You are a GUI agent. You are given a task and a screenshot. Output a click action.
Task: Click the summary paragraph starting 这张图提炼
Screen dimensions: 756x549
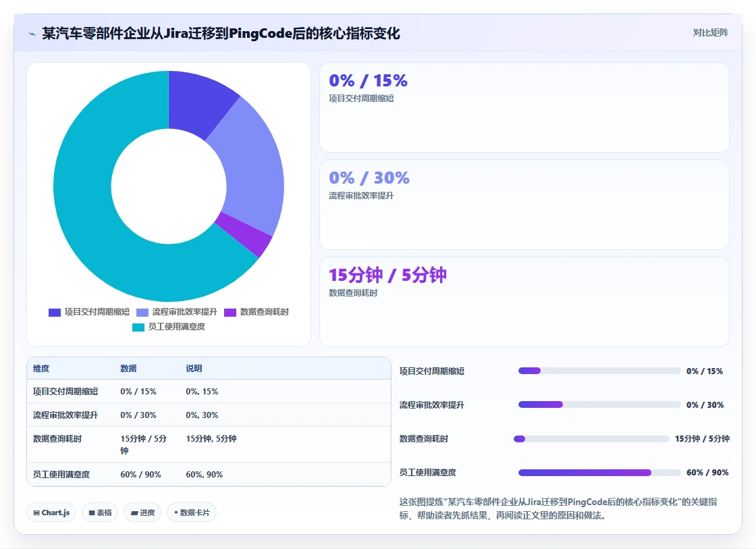pos(558,508)
